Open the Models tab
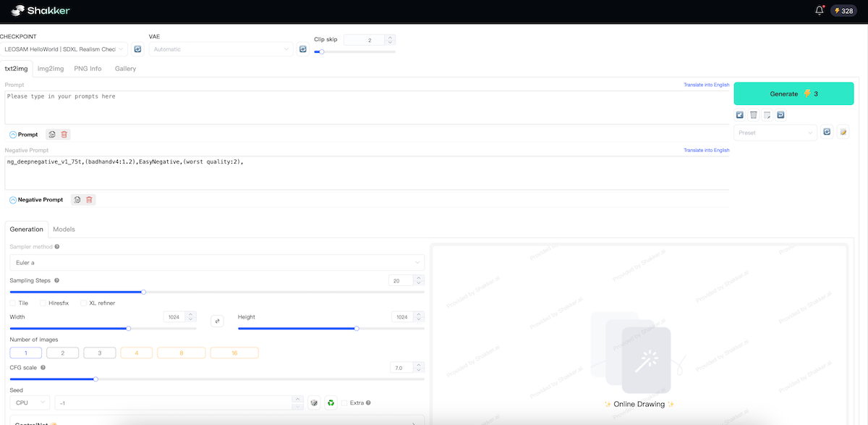The height and width of the screenshot is (425, 868). coord(64,229)
